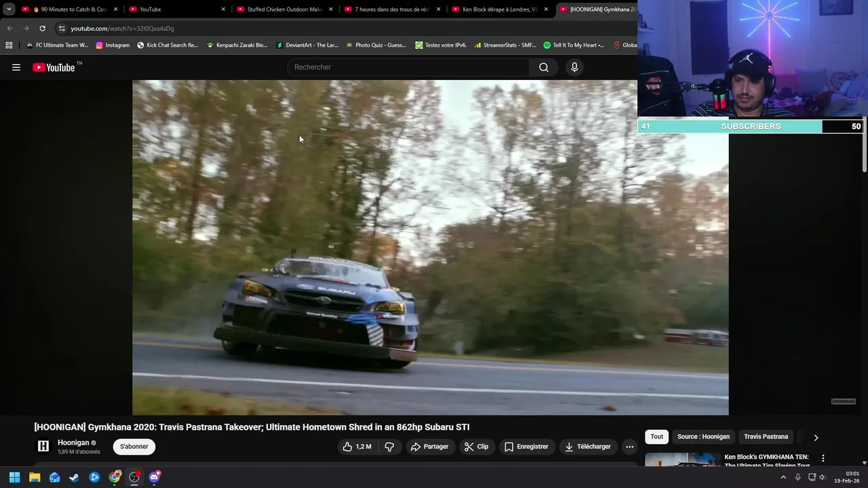Focus the Rechercher search field

(408, 67)
